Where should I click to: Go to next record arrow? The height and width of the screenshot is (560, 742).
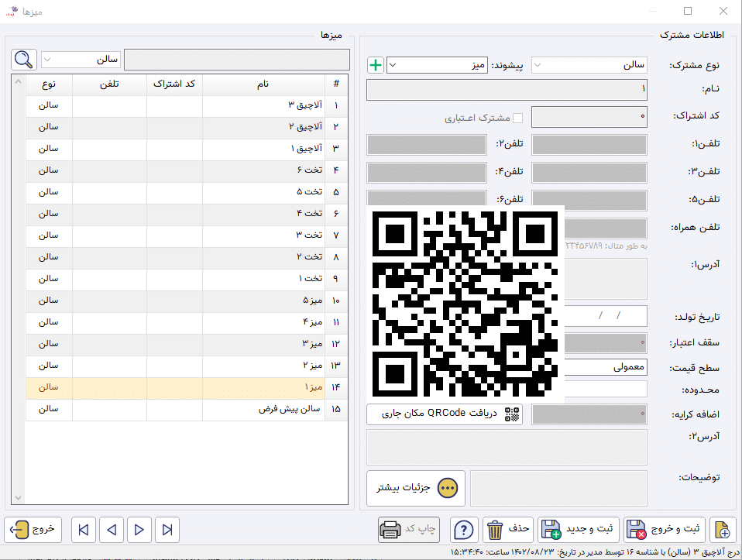(139, 529)
